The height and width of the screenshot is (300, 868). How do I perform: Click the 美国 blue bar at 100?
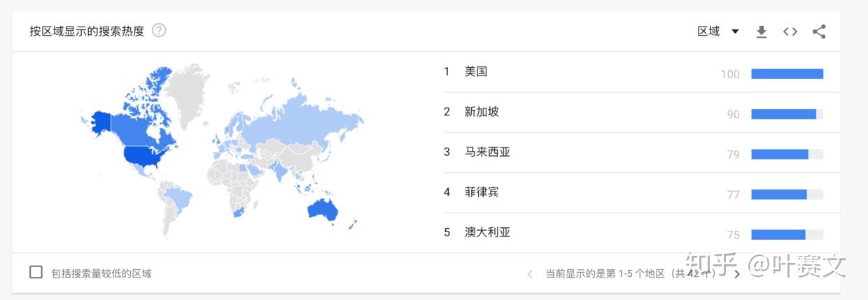(787, 74)
